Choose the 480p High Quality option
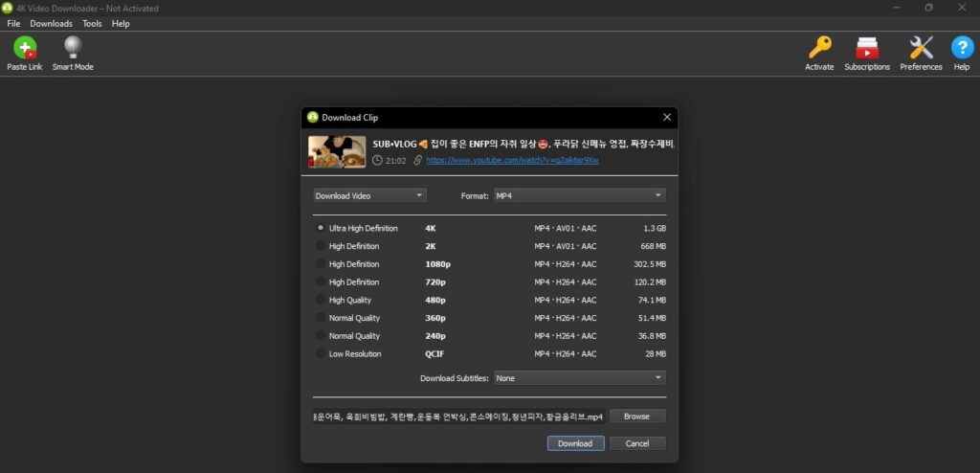Screen dimensions: 980x473 pyautogui.click(x=321, y=300)
